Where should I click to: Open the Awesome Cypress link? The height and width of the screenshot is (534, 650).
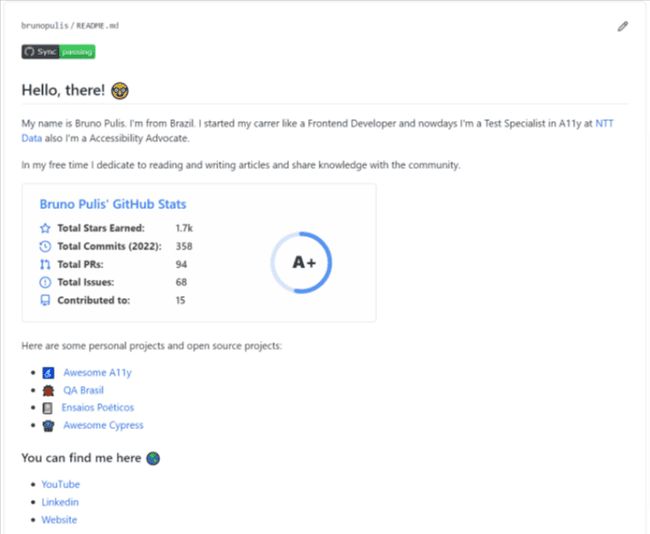click(x=103, y=425)
